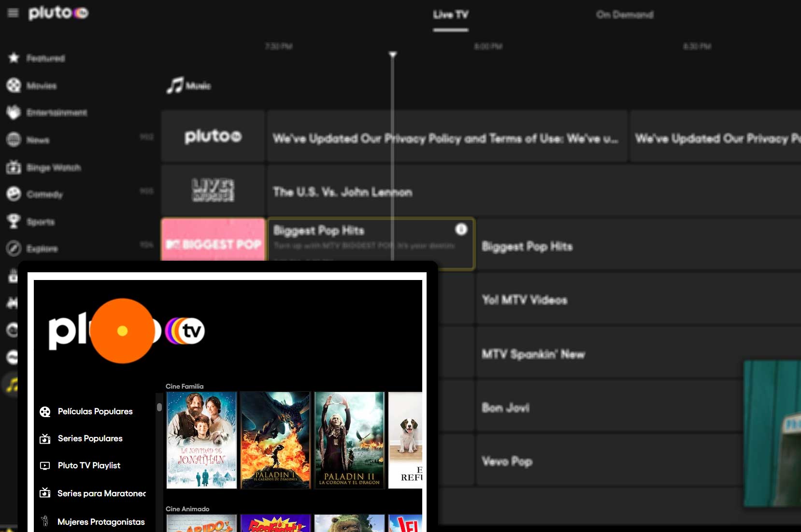801x532 pixels.
Task: Click the Explore sidebar label
Action: coord(42,249)
